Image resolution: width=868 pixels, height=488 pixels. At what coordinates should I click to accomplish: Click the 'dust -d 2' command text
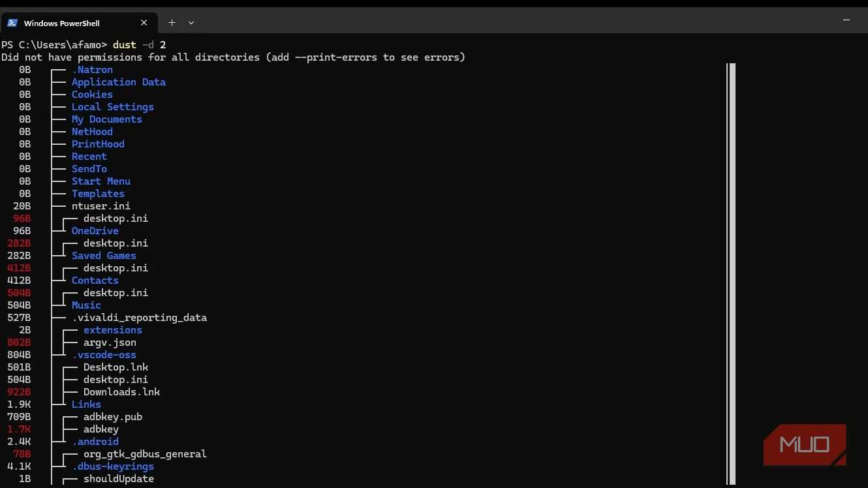pos(140,44)
